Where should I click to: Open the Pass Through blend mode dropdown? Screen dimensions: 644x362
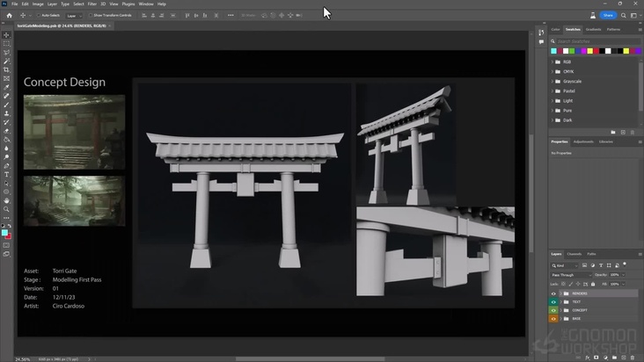tap(570, 275)
